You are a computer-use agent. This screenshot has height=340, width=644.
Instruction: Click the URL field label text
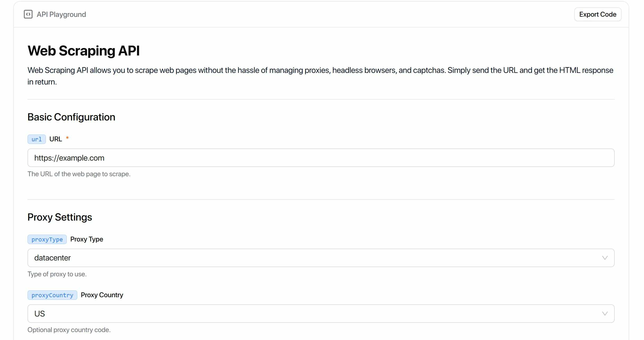tap(55, 139)
